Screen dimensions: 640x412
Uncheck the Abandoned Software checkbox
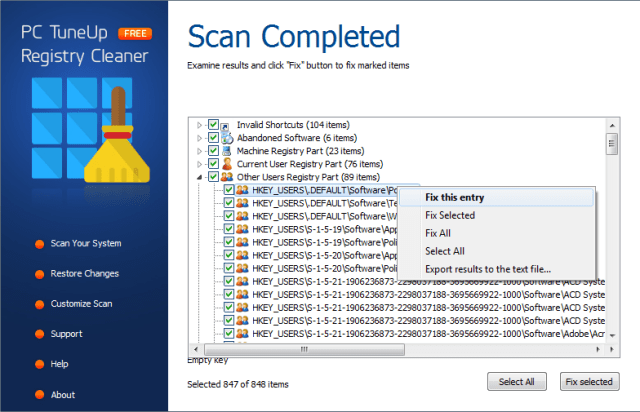coord(213,137)
